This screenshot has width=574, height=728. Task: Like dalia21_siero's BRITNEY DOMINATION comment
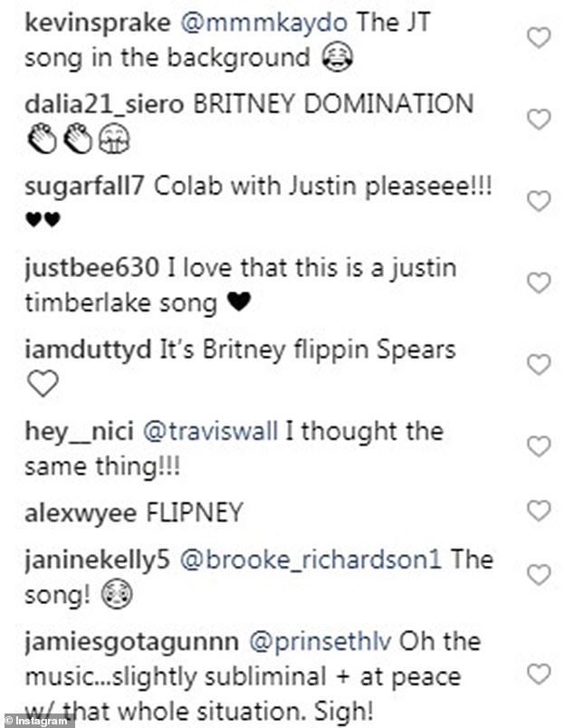tap(539, 120)
